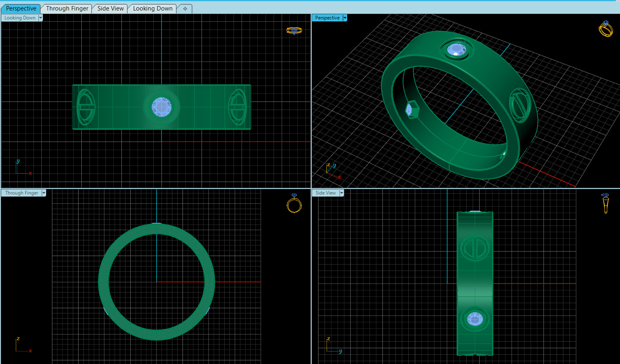
Task: Open the Through Finger tab
Action: pos(67,8)
